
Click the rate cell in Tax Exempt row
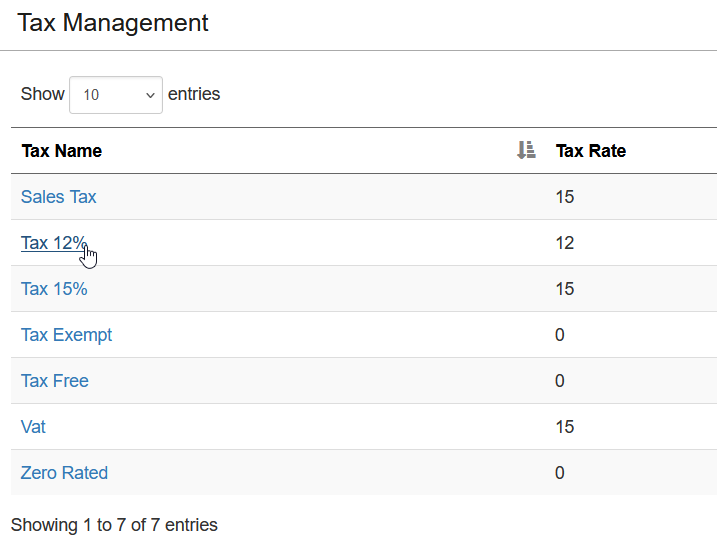point(560,335)
